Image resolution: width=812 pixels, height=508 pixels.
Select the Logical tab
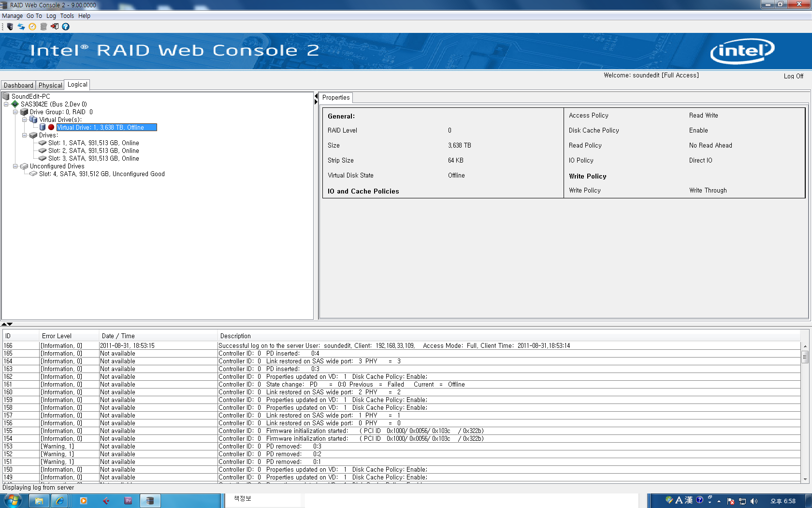(x=77, y=85)
